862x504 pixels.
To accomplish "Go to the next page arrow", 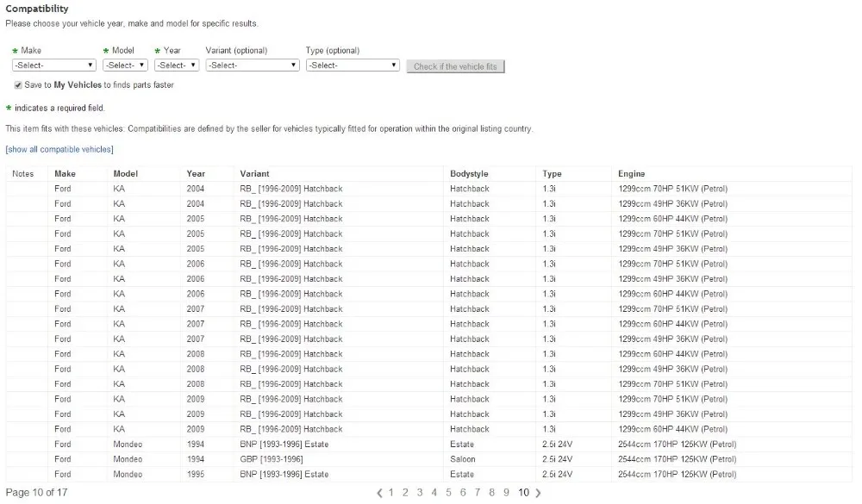I will (538, 493).
